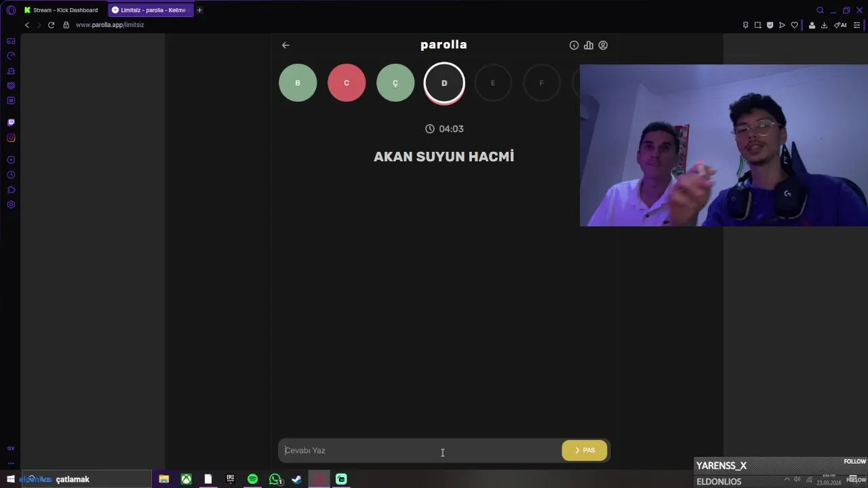Open GX Corner in sidebar
The image size is (868, 488).
[11, 41]
